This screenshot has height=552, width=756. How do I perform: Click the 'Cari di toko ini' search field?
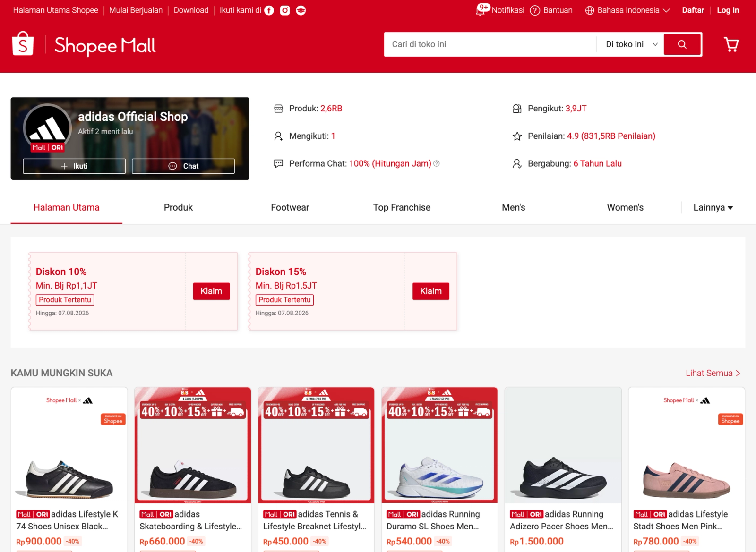(490, 44)
